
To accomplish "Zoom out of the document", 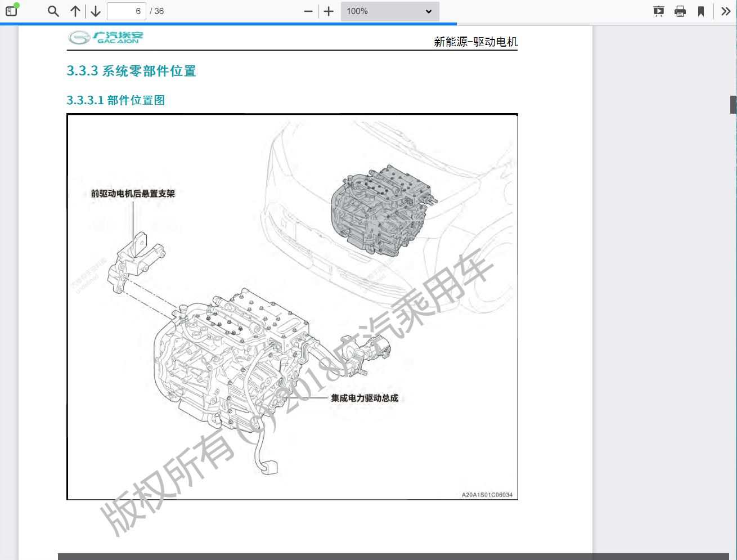I will 307,11.
